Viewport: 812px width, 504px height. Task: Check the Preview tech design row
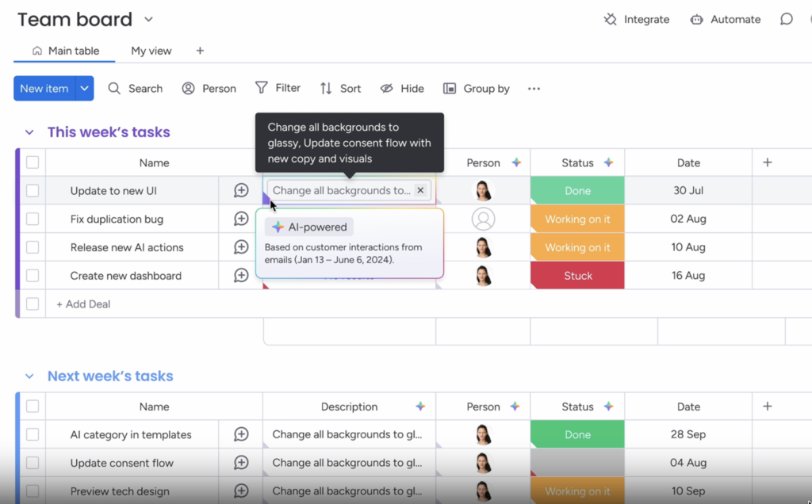point(33,491)
